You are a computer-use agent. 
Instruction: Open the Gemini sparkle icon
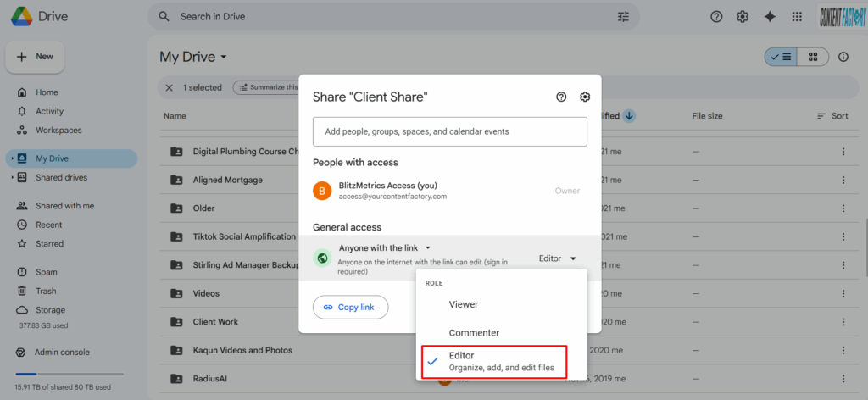[x=770, y=16]
